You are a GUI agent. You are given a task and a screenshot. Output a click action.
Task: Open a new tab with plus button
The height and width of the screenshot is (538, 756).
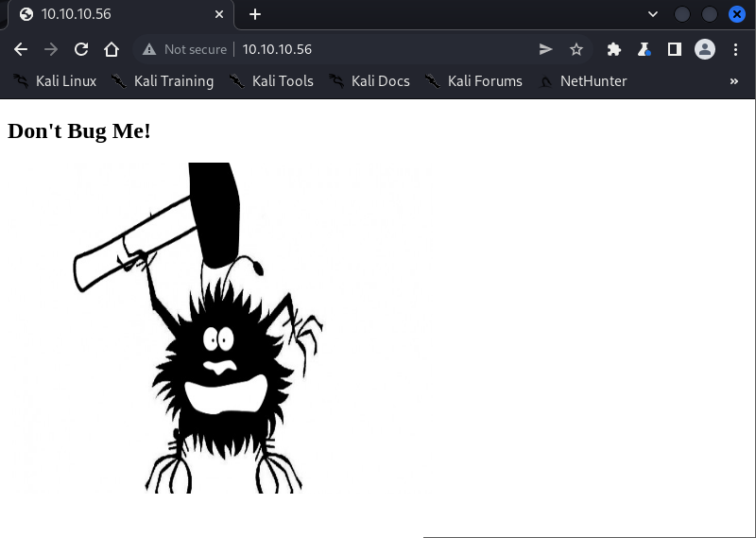coord(255,14)
